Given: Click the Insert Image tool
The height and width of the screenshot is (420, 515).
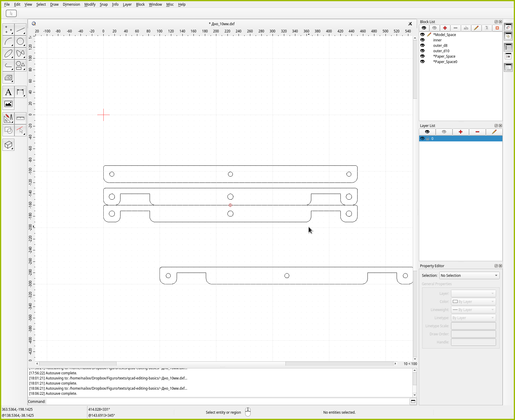Looking at the screenshot, I should pyautogui.click(x=8, y=104).
